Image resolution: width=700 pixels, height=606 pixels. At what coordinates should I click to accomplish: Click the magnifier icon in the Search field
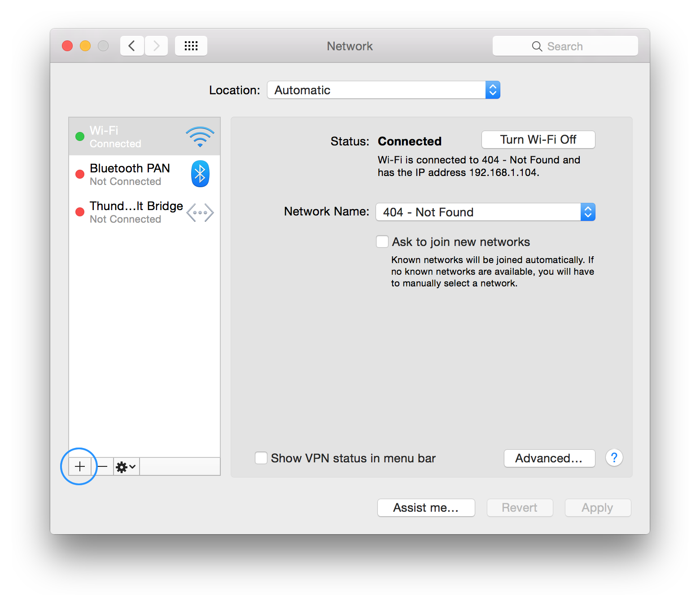click(537, 46)
